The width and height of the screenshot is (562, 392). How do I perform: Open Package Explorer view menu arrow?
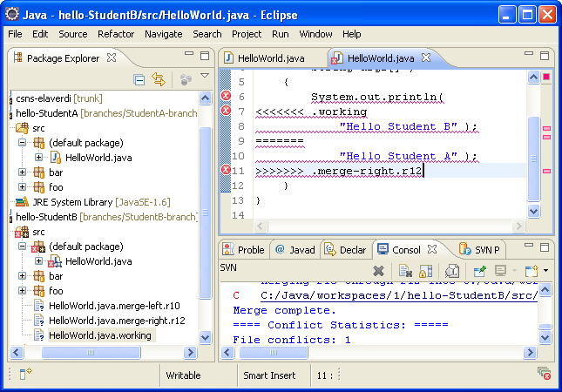[x=205, y=77]
